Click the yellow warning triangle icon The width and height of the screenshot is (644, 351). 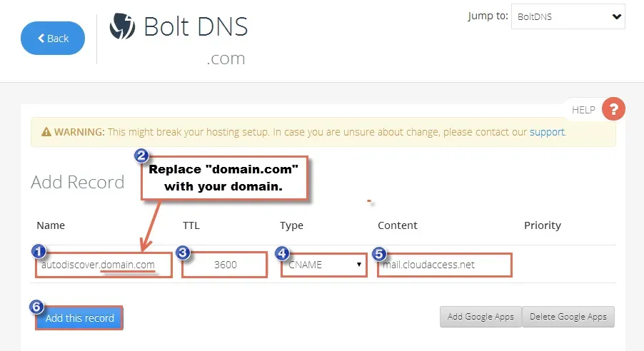tap(46, 132)
